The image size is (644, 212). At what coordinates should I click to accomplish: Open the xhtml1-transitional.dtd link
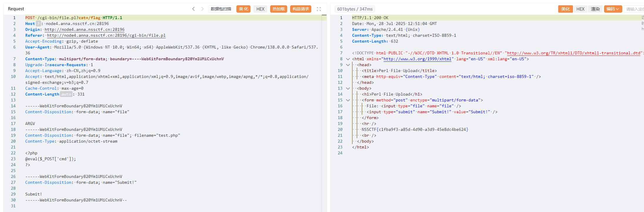pyautogui.click(x=574, y=53)
